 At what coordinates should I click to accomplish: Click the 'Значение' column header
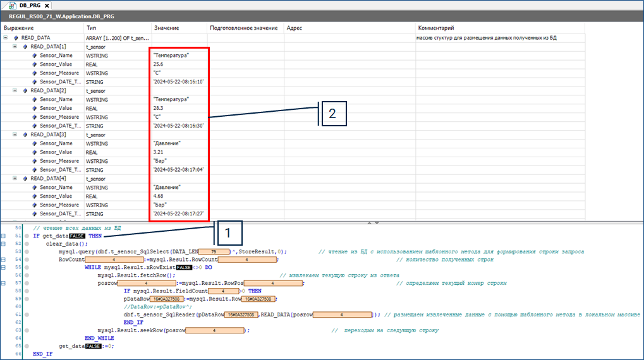pyautogui.click(x=167, y=28)
